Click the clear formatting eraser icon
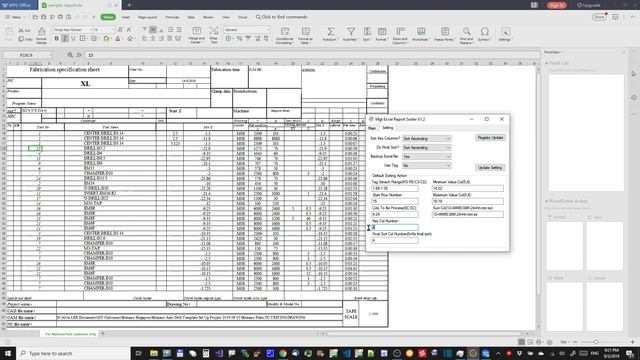The height and width of the screenshot is (360, 640). (130, 38)
